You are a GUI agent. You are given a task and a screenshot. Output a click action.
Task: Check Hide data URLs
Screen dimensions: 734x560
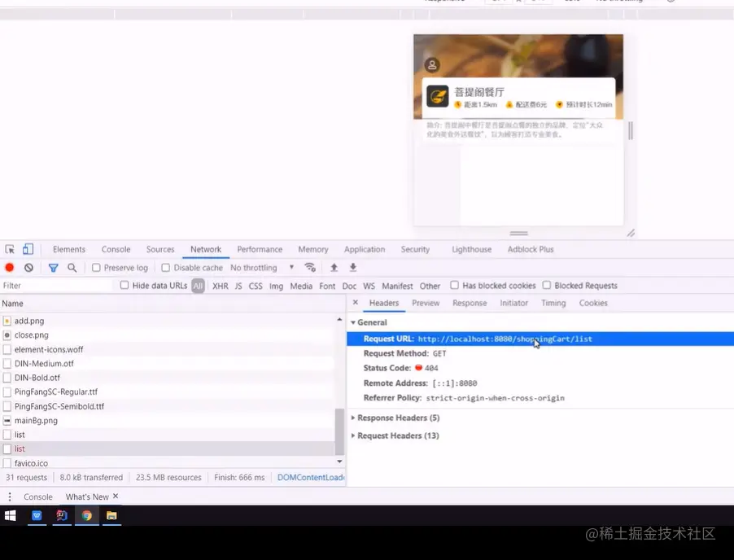click(124, 285)
